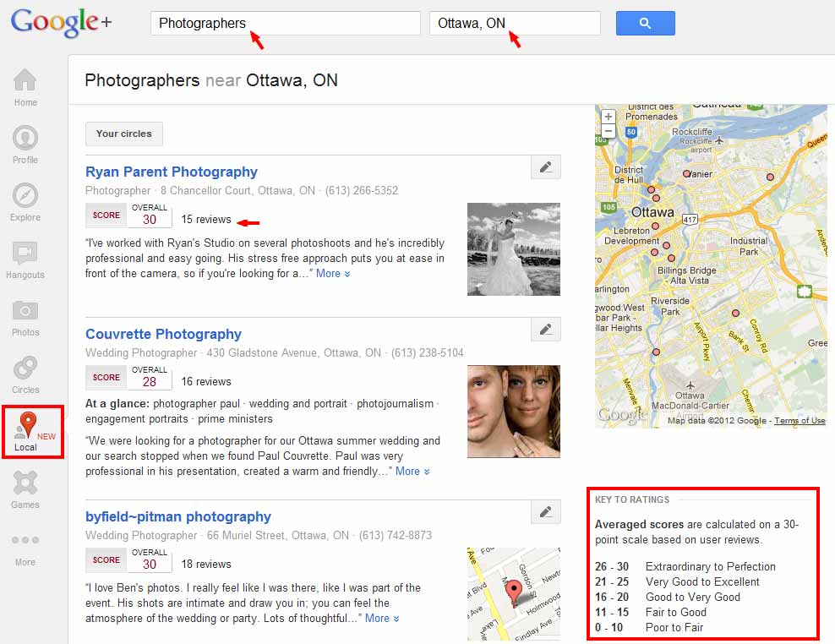The height and width of the screenshot is (644, 835).
Task: Open the Games sidebar icon
Action: pos(25,483)
